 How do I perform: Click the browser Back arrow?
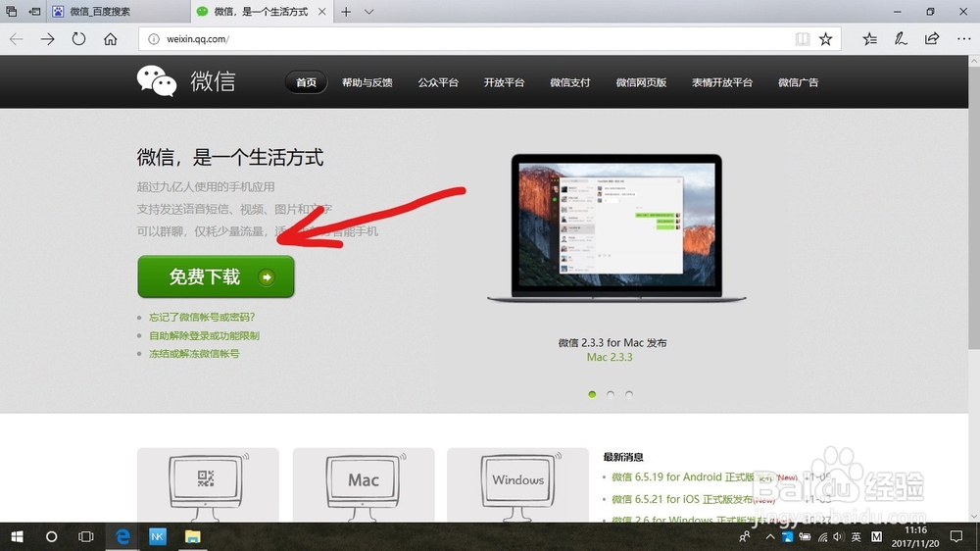click(x=17, y=39)
